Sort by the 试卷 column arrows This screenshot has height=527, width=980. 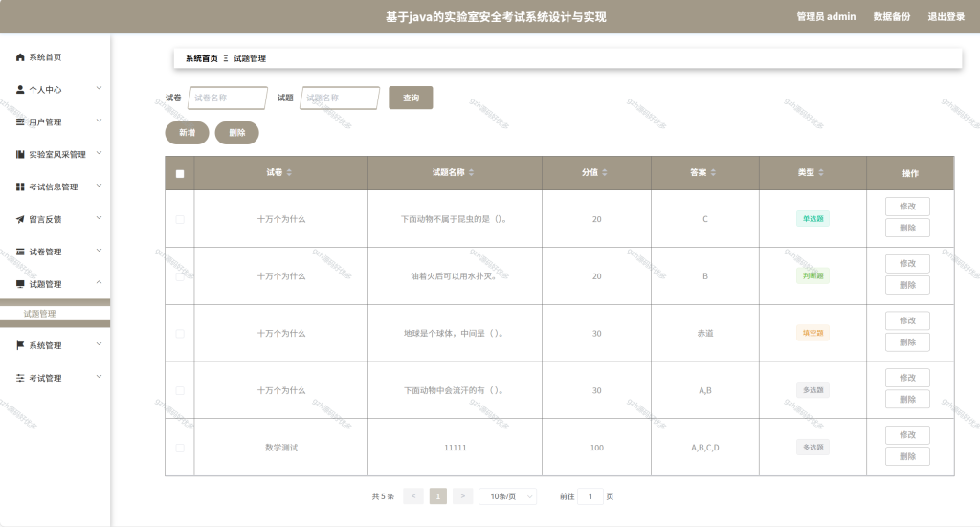pos(289,173)
